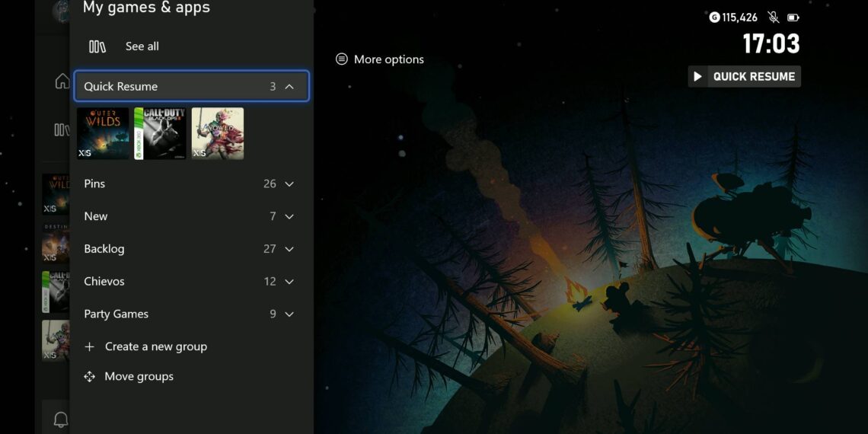This screenshot has width=868, height=434.
Task: Select the Move groups arrows icon
Action: 90,377
